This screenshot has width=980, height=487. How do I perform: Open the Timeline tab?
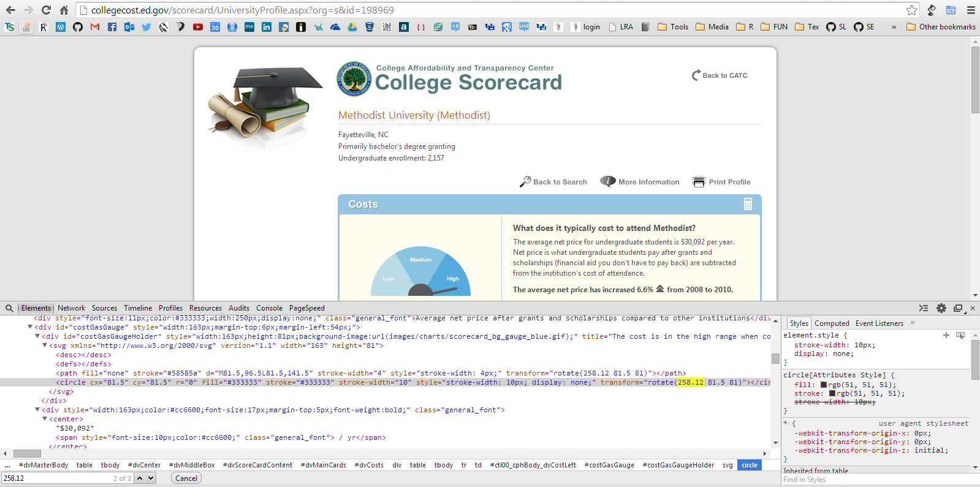point(138,308)
